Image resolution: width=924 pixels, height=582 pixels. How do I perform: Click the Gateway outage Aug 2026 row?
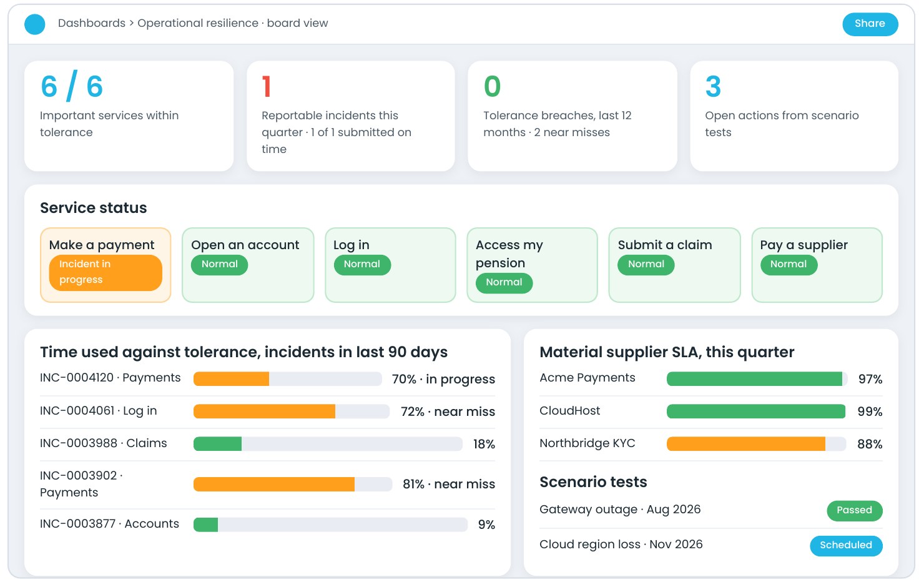pos(711,510)
